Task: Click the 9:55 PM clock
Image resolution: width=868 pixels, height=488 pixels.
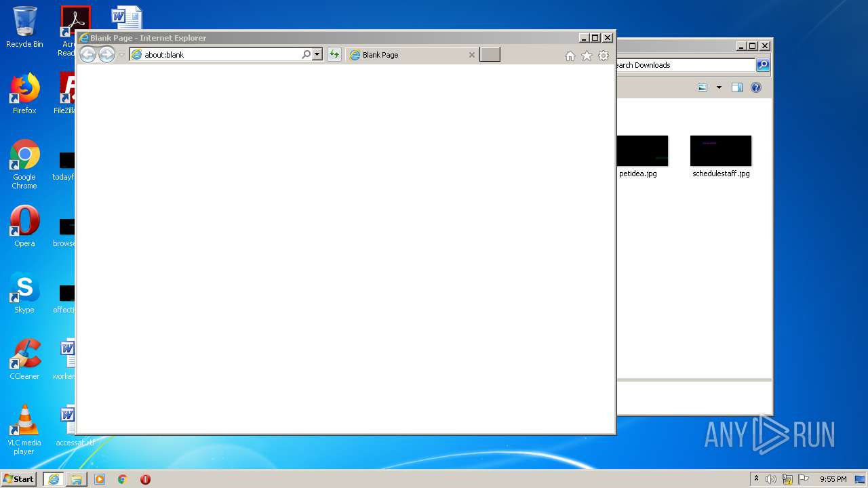Action: point(833,479)
